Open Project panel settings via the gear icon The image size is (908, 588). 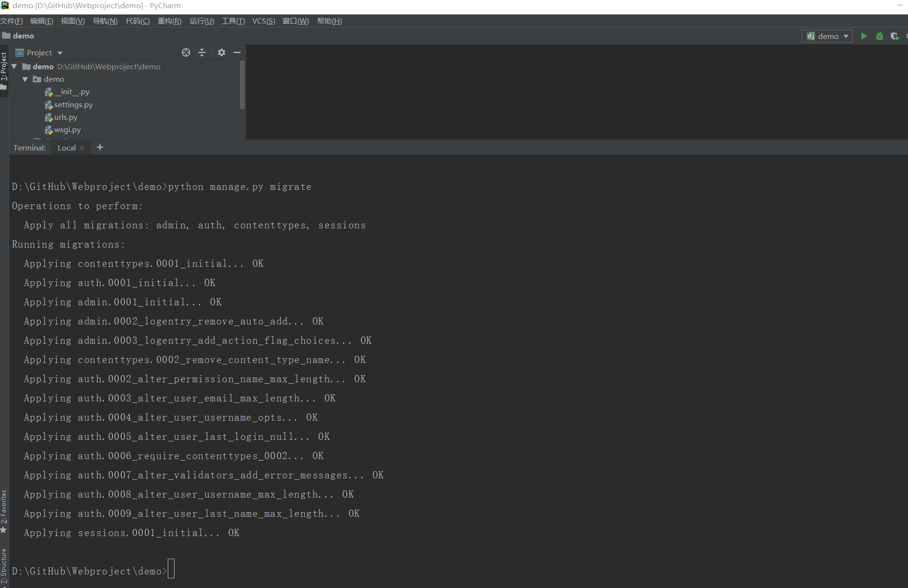tap(221, 52)
